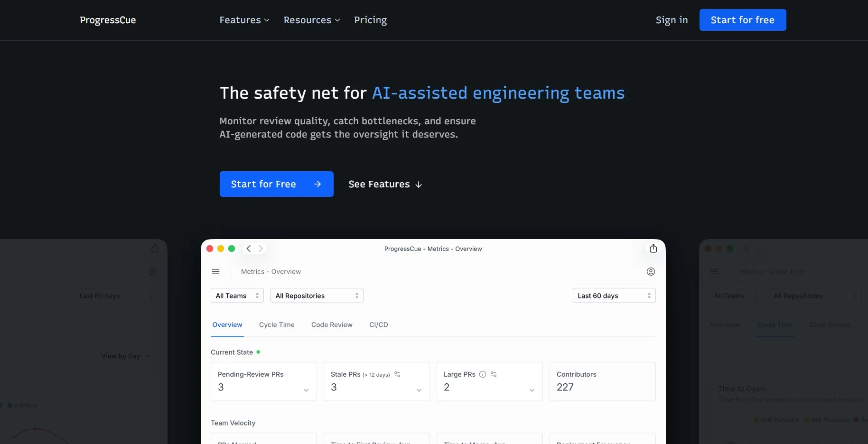Screen dimensions: 868x444
Task: Click the share icon in Overview window
Action: point(653,249)
